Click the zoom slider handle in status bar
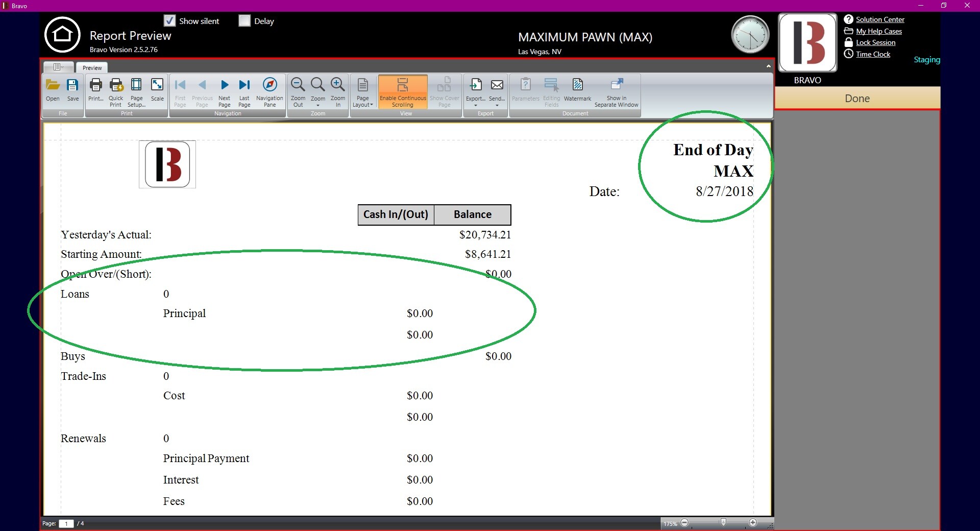 click(x=723, y=522)
